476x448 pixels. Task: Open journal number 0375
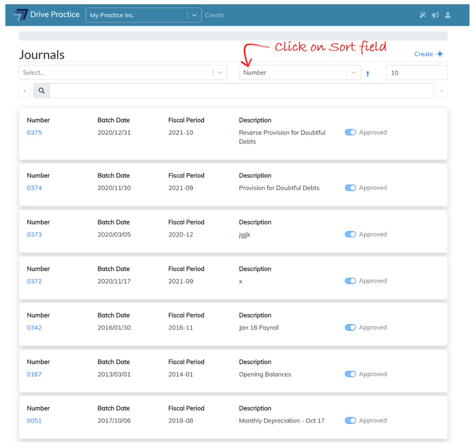(x=34, y=133)
